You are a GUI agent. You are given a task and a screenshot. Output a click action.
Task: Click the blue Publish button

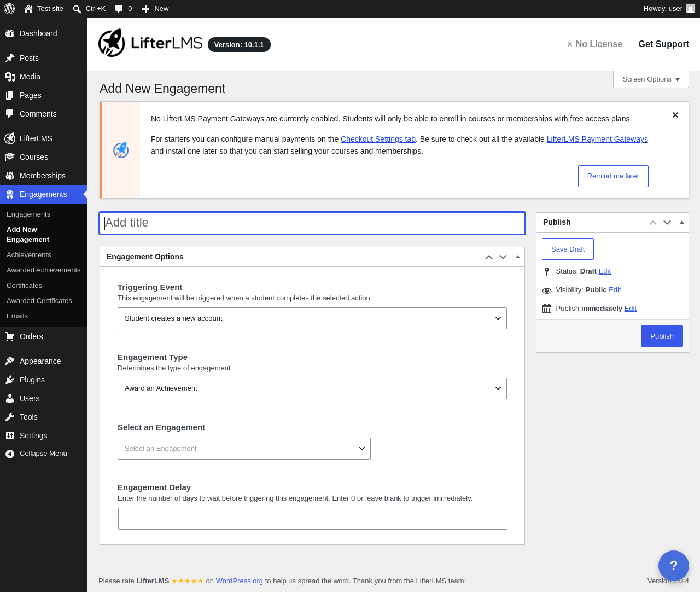point(662,336)
